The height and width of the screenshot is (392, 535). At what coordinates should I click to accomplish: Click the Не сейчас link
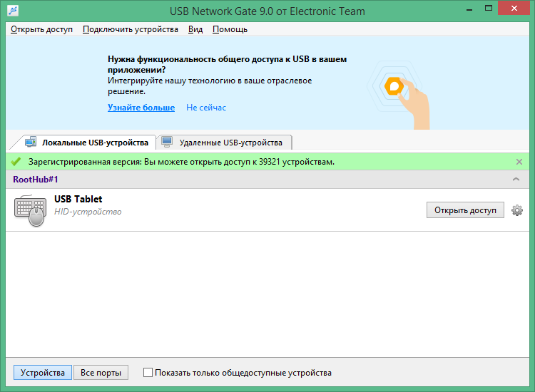[x=206, y=108]
